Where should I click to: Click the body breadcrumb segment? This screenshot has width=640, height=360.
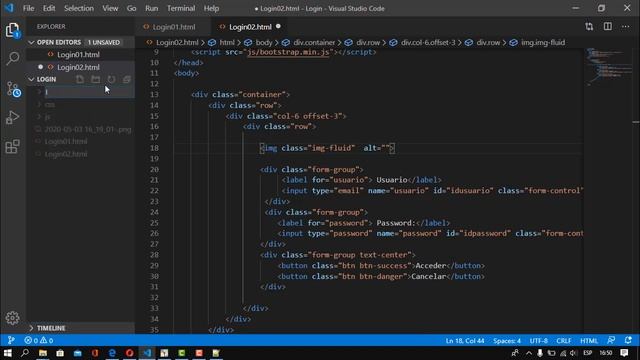pos(264,42)
